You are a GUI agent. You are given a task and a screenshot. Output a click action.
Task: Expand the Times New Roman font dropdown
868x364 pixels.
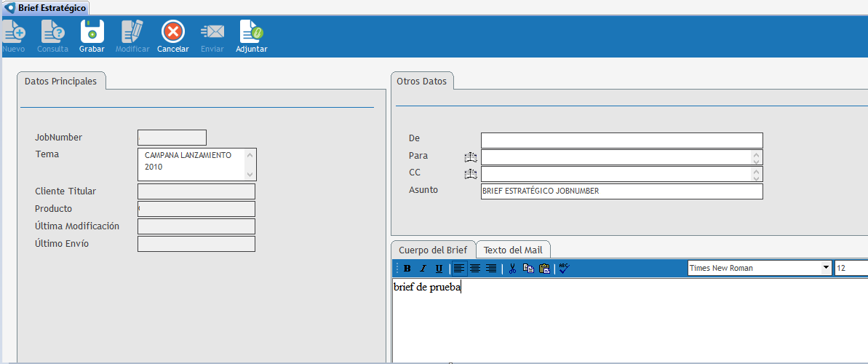[x=826, y=268]
